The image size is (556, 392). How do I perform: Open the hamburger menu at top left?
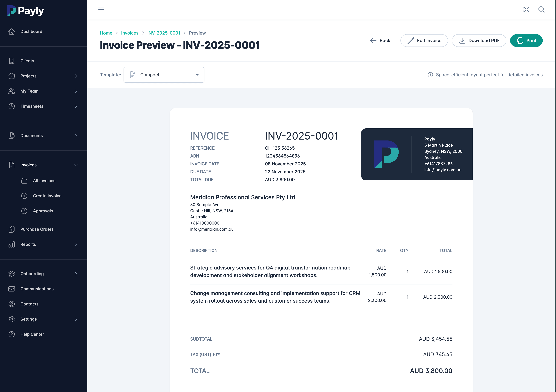[101, 9]
